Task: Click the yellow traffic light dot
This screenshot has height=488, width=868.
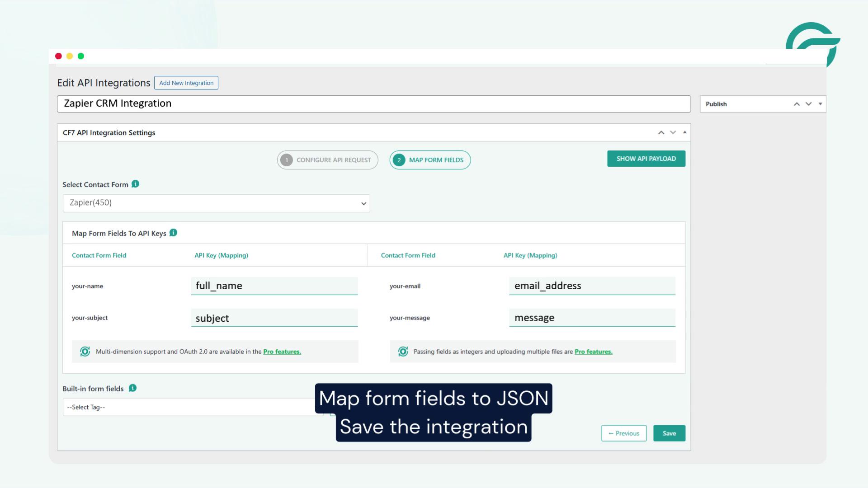Action: (x=69, y=56)
